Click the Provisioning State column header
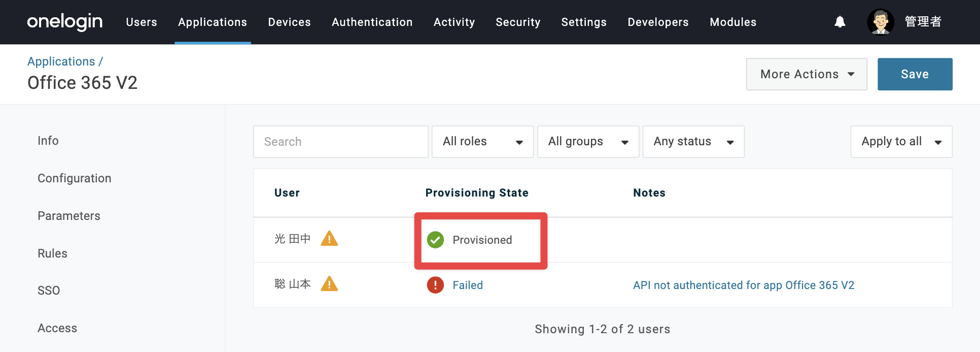Screen dimensions: 980x352 477,193
